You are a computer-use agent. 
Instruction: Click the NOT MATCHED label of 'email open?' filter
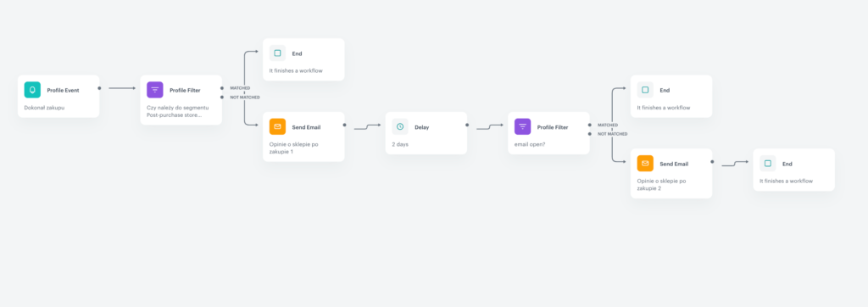tap(612, 134)
